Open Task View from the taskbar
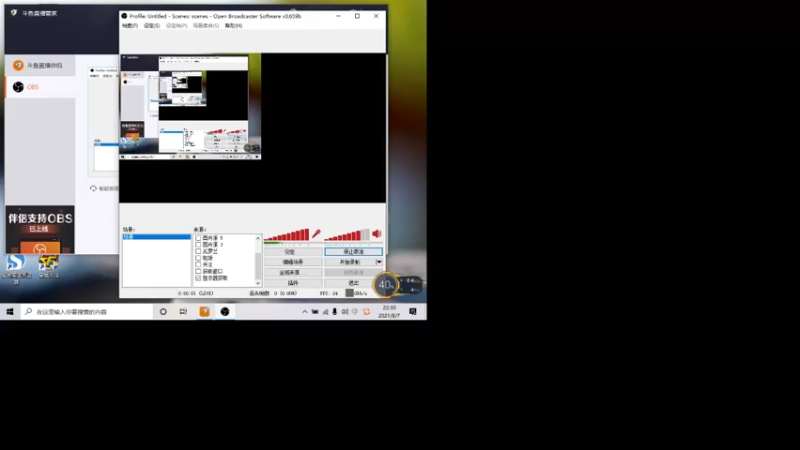Viewport: 800px width, 450px height. [x=183, y=311]
